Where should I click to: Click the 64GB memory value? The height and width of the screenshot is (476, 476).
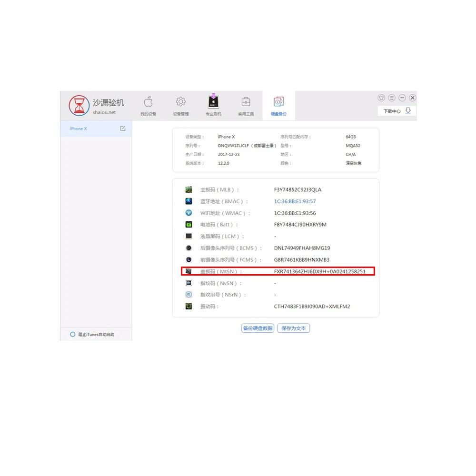click(x=351, y=137)
